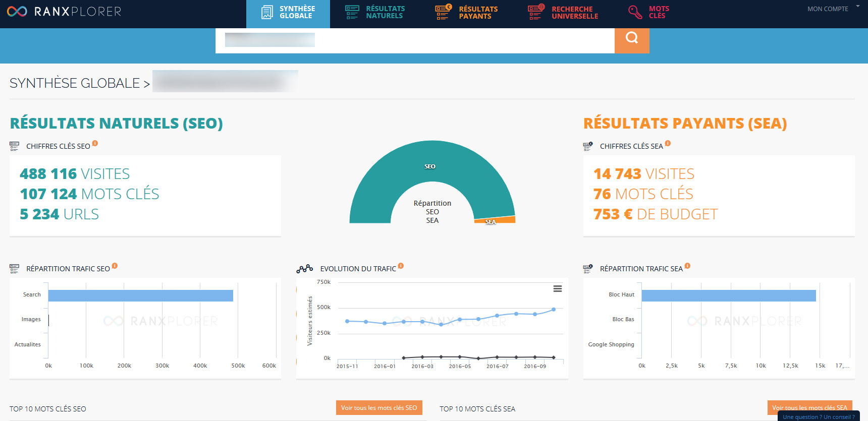
Task: Click info badge next to Chiffres Clés SEA
Action: [x=668, y=143]
